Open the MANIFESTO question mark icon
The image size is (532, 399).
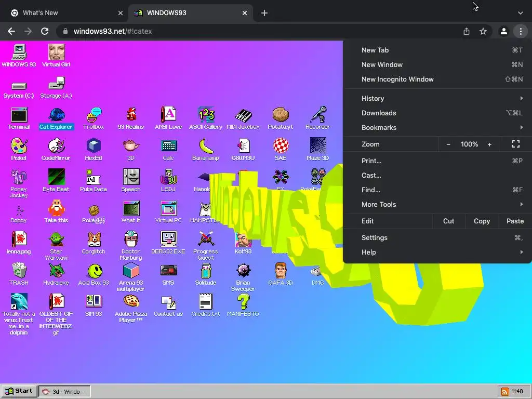243,305
